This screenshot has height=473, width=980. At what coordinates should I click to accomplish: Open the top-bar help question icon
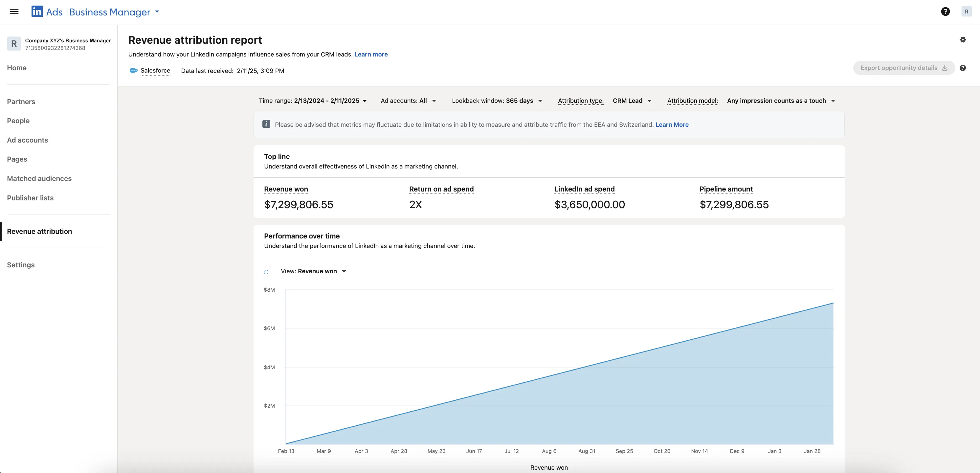[x=946, y=12]
